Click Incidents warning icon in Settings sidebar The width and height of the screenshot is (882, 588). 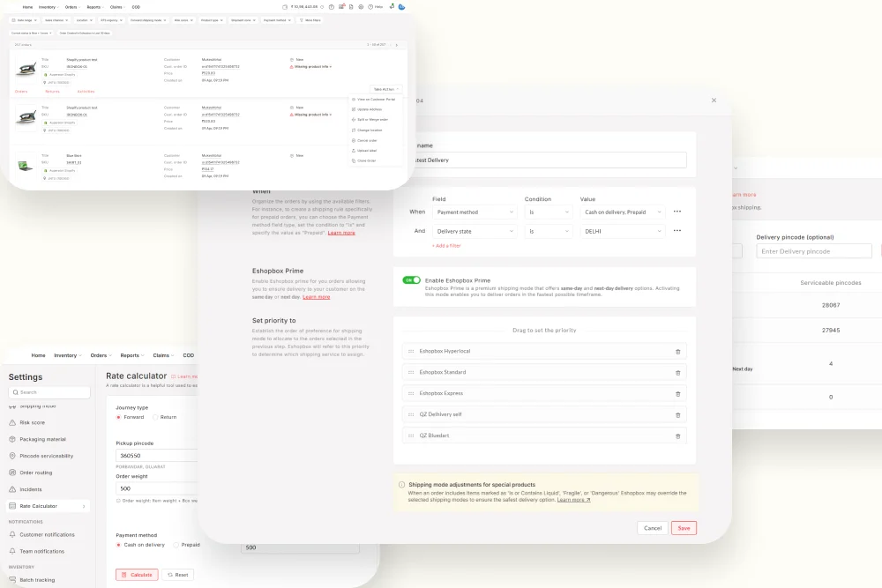point(12,489)
